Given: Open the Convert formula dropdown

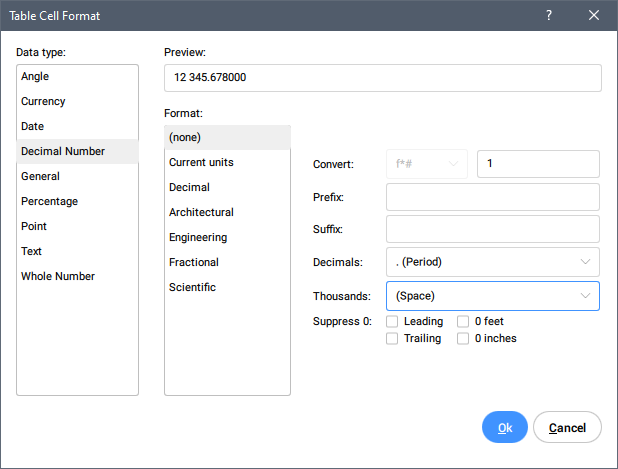Looking at the screenshot, I should click(x=426, y=164).
